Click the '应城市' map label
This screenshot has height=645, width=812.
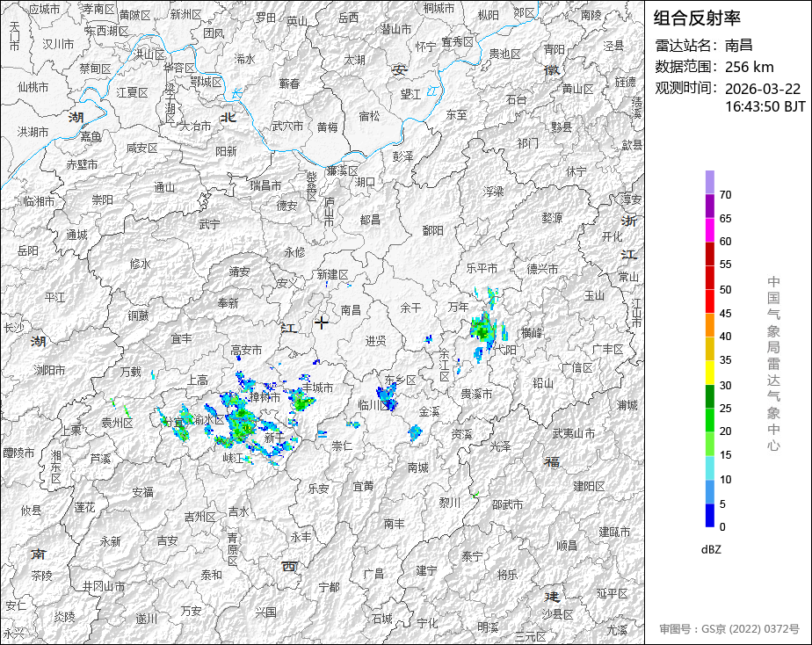(x=44, y=9)
